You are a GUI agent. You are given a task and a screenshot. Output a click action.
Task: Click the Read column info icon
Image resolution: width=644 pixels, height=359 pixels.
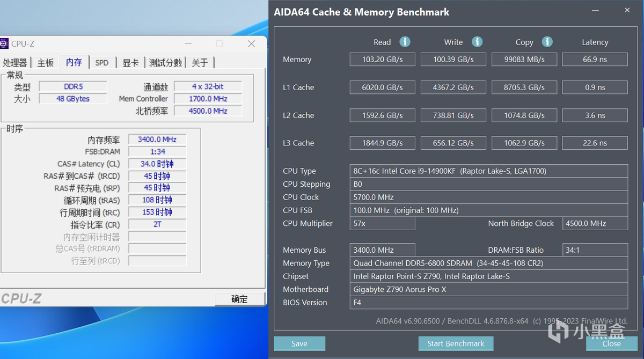(405, 42)
